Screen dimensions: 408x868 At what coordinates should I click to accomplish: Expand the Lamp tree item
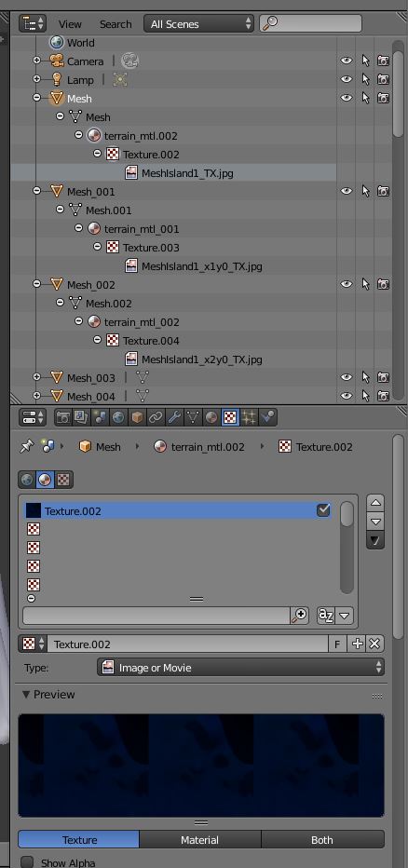(37, 79)
